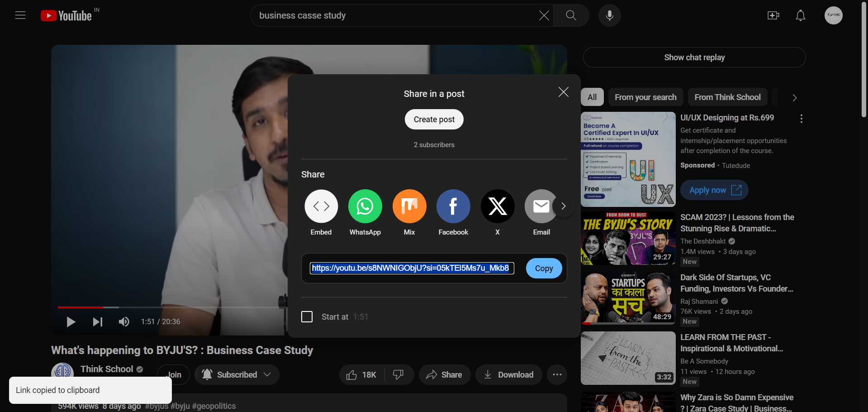Share the video to Facebook
Viewport: 868px width, 412px height.
pyautogui.click(x=453, y=206)
